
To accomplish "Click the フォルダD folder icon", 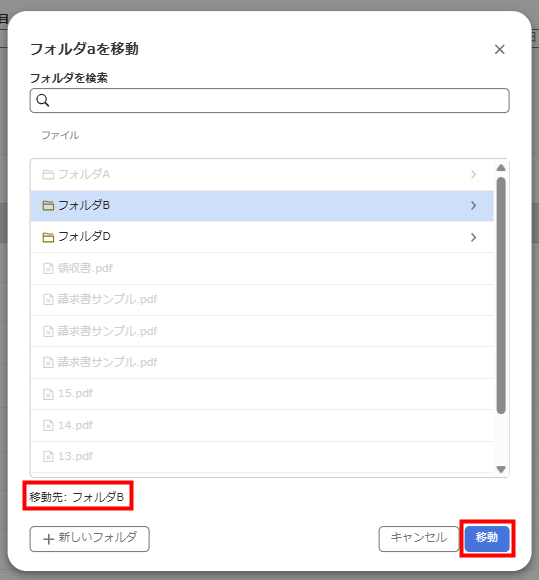I will (x=48, y=237).
